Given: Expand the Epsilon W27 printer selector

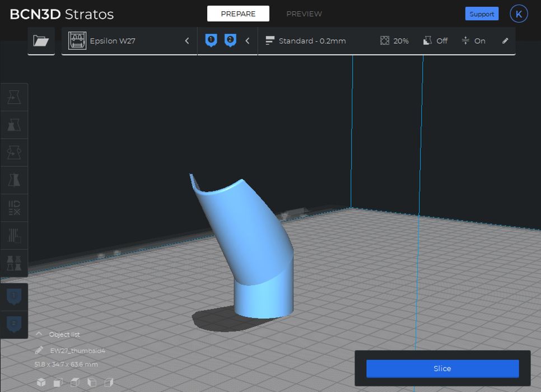Looking at the screenshot, I should 187,41.
